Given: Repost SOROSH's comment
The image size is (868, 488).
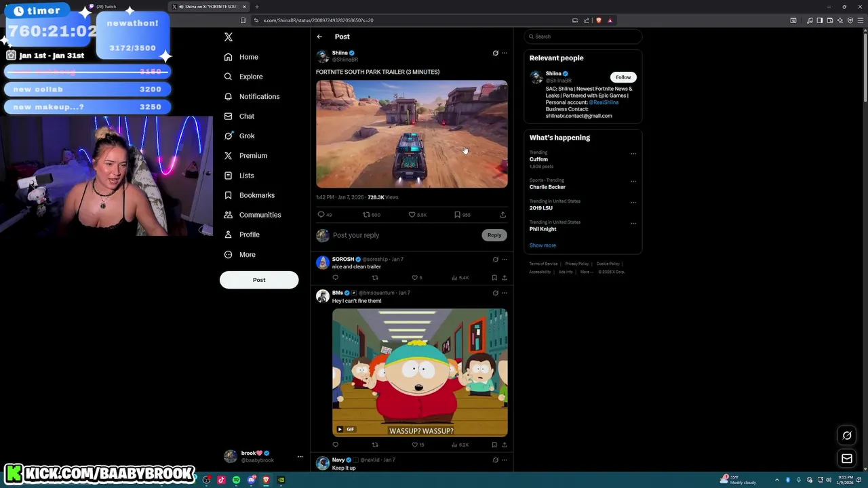Looking at the screenshot, I should (375, 277).
